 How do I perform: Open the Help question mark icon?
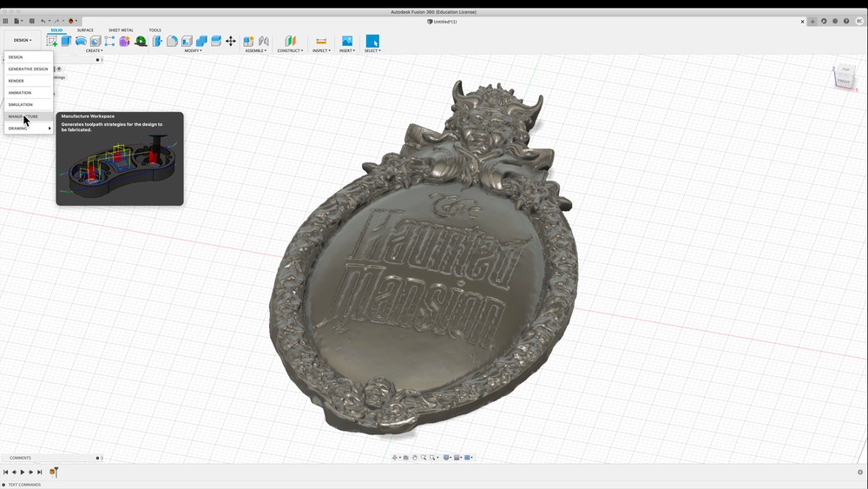tap(845, 21)
